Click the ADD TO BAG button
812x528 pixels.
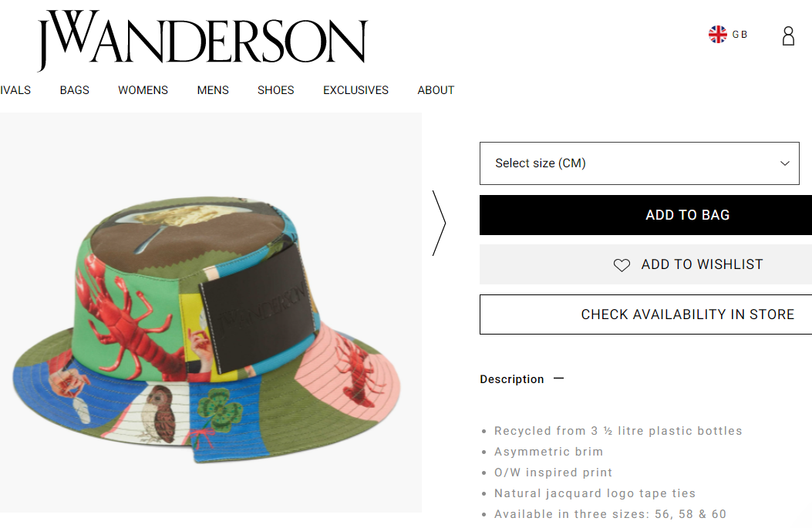pos(645,215)
